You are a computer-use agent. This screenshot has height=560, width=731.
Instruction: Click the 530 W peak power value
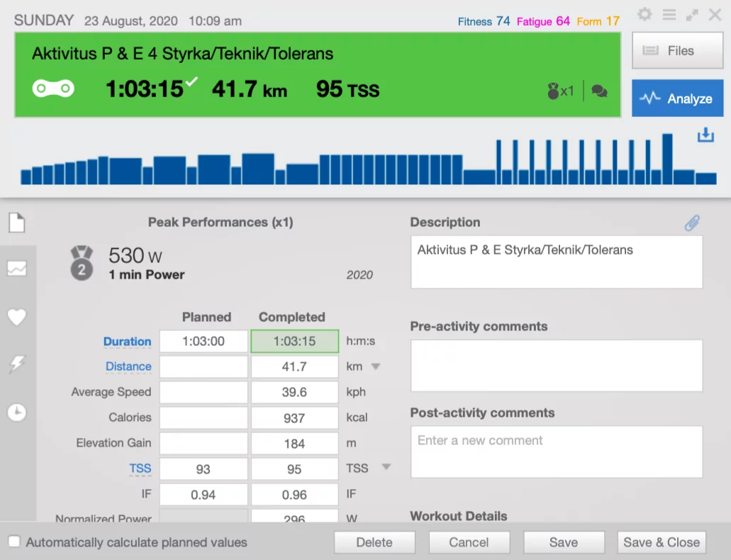click(x=135, y=255)
